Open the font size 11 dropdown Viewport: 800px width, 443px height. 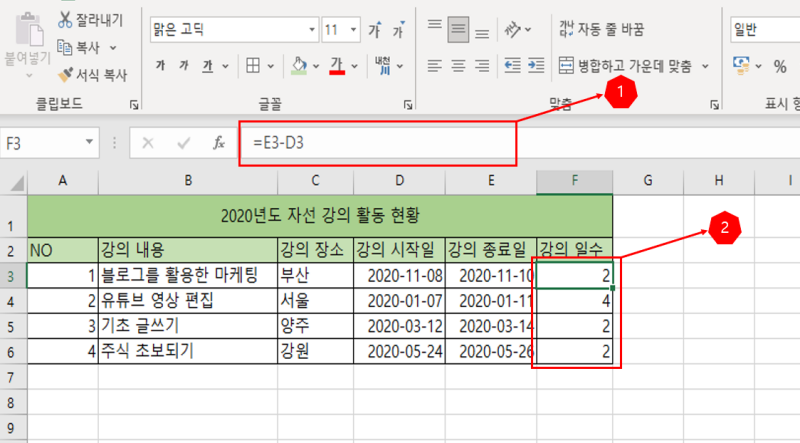coord(354,30)
